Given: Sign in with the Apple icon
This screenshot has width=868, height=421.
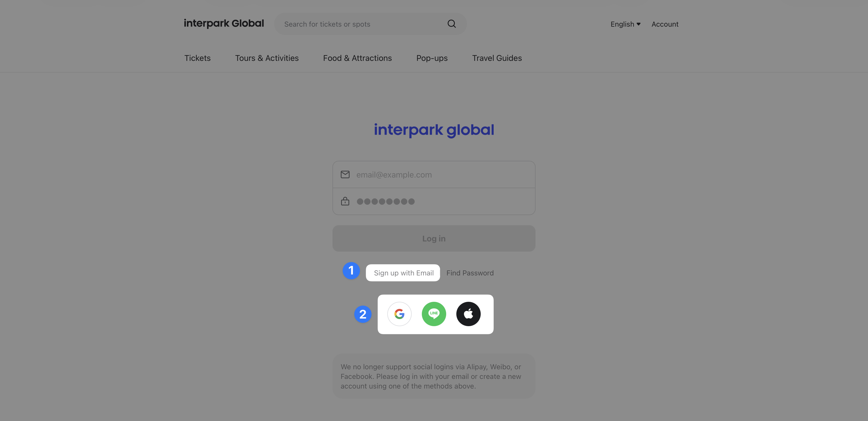Looking at the screenshot, I should (468, 314).
